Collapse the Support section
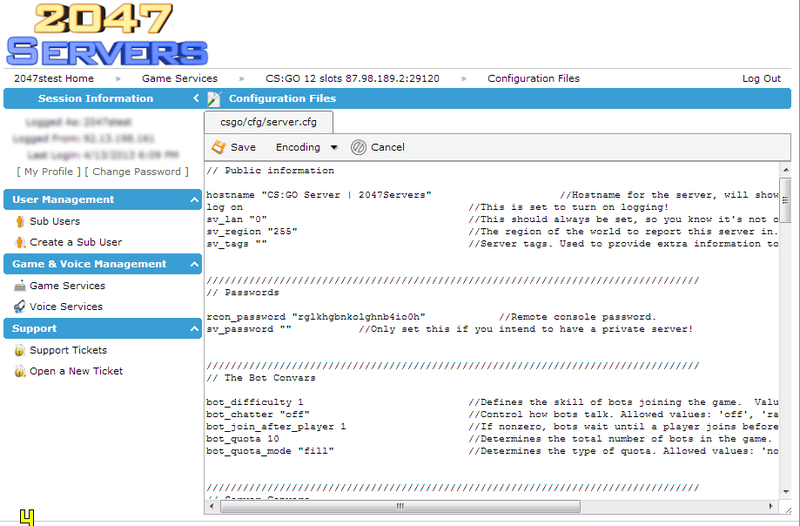The width and height of the screenshot is (800, 526). (x=194, y=329)
